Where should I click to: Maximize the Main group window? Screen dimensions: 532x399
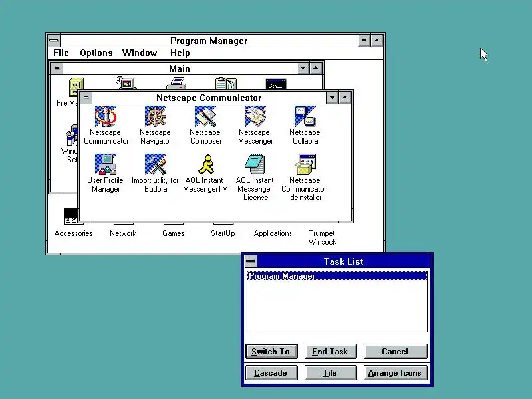tap(315, 68)
